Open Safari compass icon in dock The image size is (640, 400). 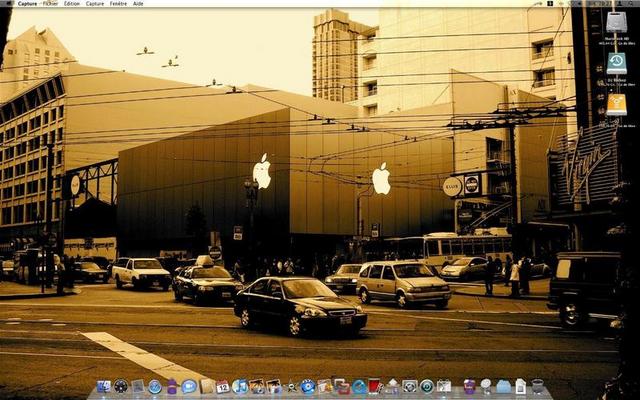pyautogui.click(x=155, y=387)
